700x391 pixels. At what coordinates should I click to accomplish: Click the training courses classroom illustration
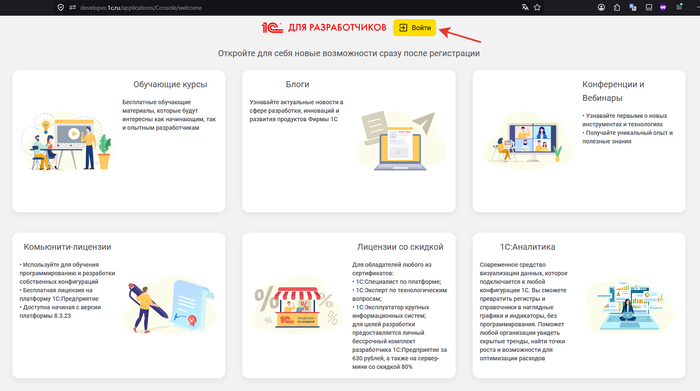point(67,142)
